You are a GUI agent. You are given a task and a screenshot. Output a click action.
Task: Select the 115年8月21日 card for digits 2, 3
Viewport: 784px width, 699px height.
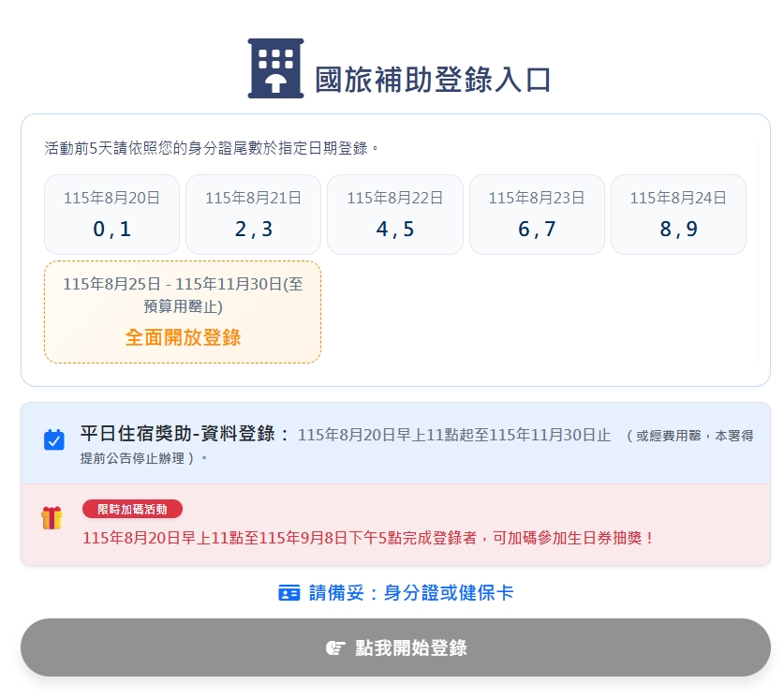point(254,215)
